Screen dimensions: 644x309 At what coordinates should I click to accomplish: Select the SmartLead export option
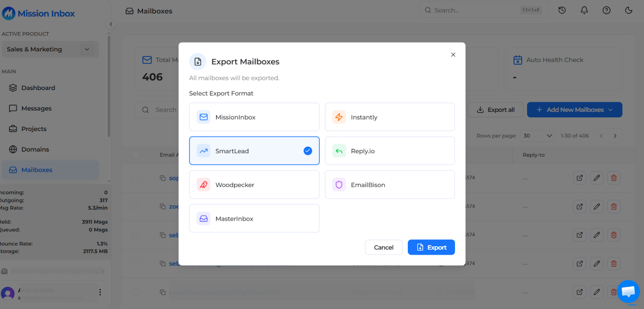(x=254, y=151)
